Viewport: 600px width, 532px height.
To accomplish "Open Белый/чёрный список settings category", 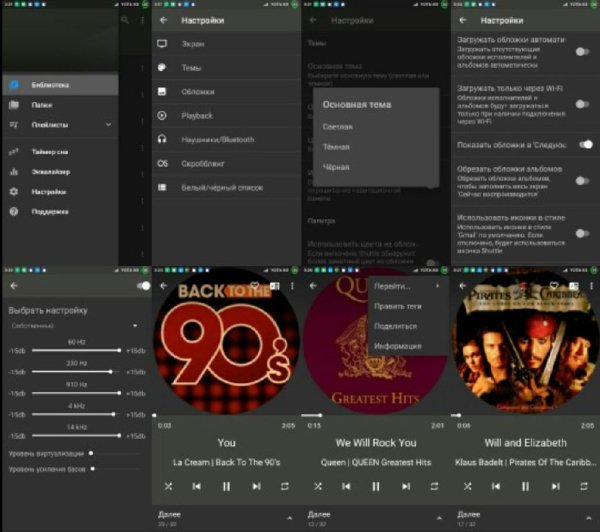I will coord(227,188).
